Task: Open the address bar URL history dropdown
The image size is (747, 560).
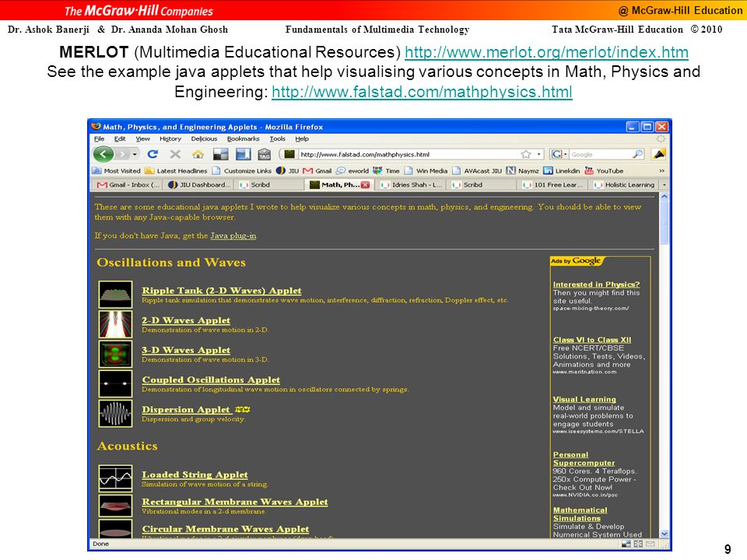Action: point(538,154)
